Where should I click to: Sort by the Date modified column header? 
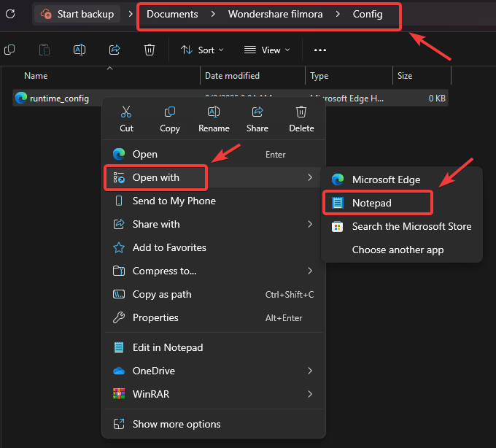pyautogui.click(x=233, y=76)
